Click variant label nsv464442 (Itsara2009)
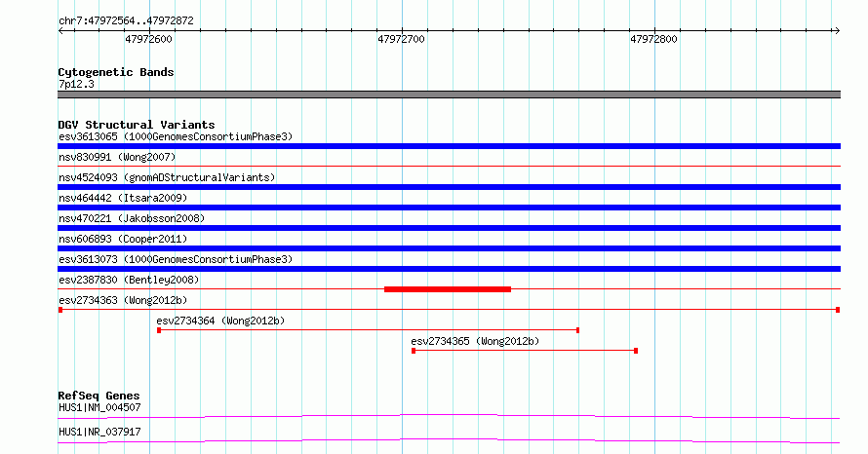The image size is (868, 454). tap(123, 198)
